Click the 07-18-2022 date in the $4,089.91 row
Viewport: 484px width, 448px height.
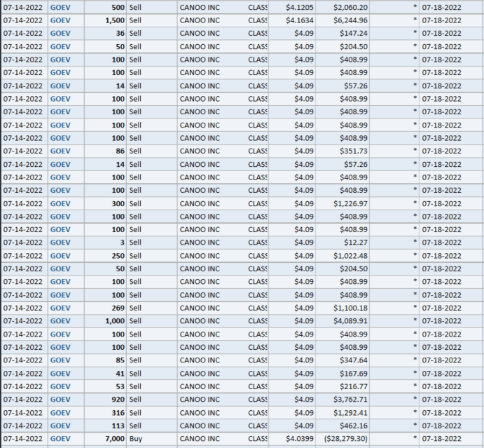pos(441,321)
